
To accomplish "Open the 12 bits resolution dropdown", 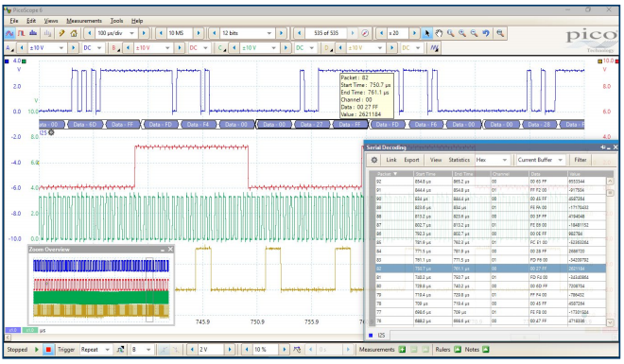I will coord(269,33).
